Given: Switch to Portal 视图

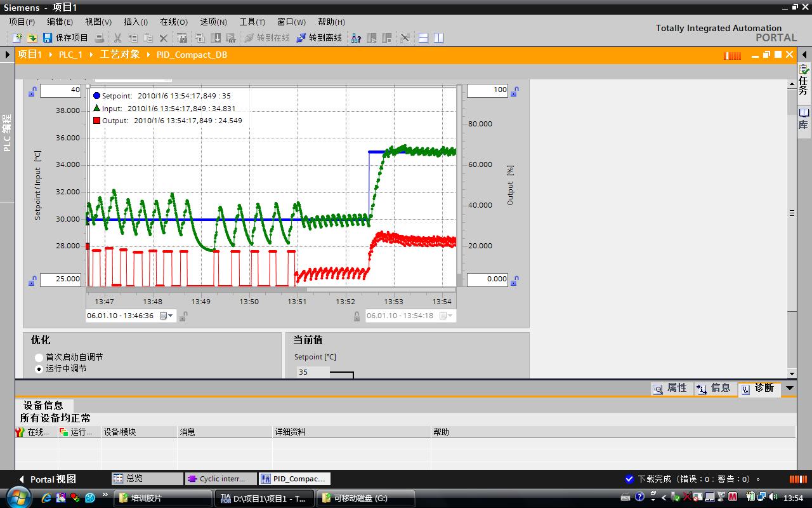Looking at the screenshot, I should click(47, 479).
